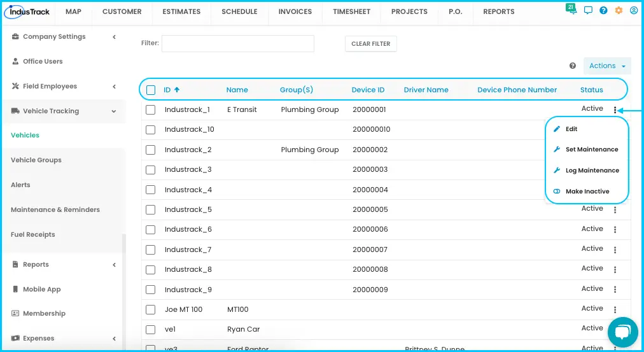
Task: Check the box for Joe MT 100
Action: click(x=150, y=310)
